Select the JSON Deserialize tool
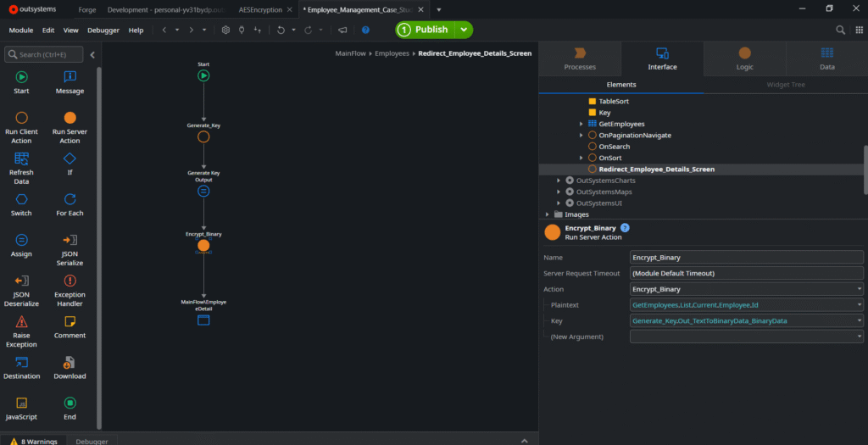 [21, 291]
